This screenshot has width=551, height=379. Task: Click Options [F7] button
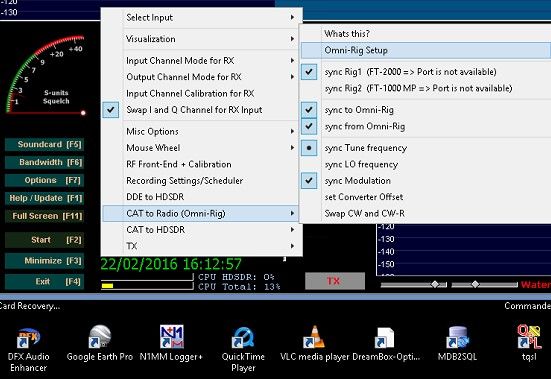coord(45,180)
